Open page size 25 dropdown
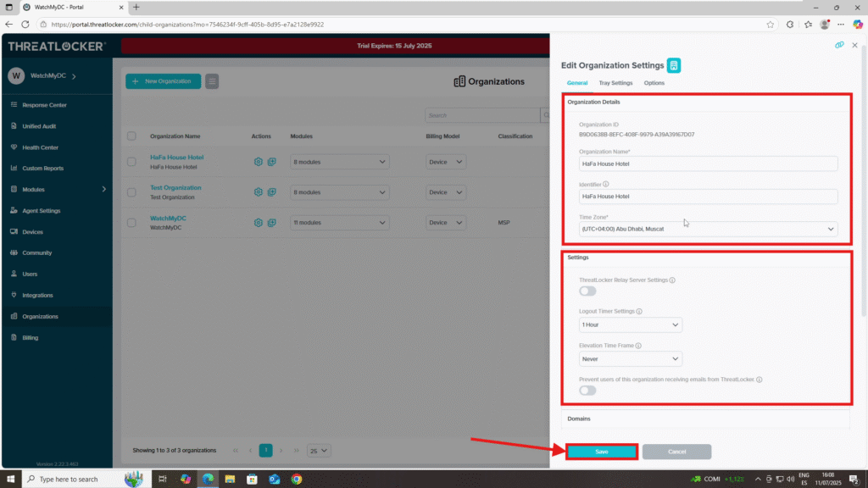The height and width of the screenshot is (488, 868). (x=319, y=451)
